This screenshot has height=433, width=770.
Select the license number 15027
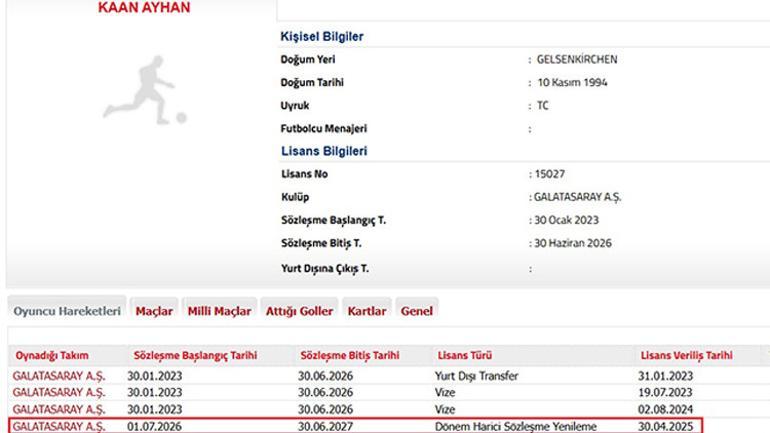pyautogui.click(x=550, y=174)
